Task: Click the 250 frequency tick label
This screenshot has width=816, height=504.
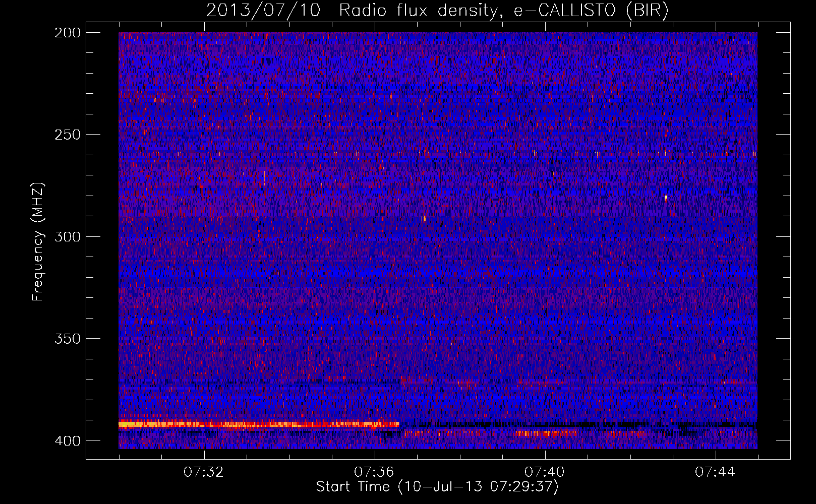Action: click(67, 135)
